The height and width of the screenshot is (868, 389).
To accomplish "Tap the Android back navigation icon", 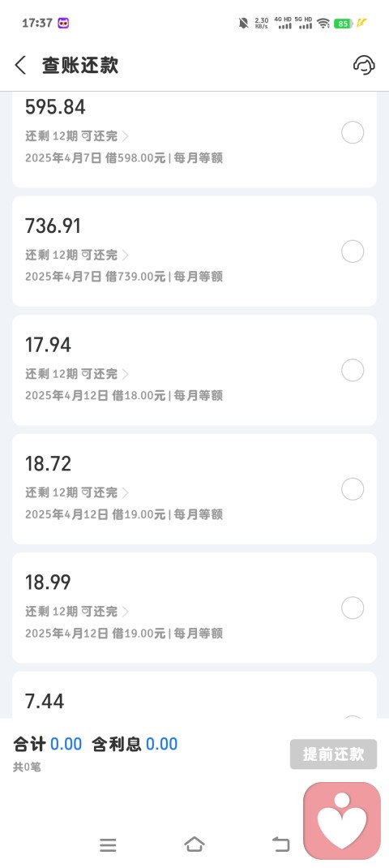I will [x=280, y=844].
